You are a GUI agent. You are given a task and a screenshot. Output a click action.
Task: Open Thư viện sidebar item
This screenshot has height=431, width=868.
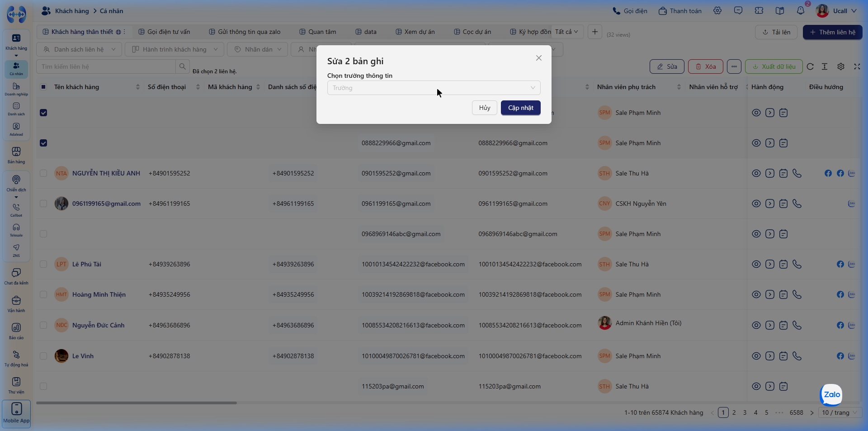pyautogui.click(x=16, y=385)
